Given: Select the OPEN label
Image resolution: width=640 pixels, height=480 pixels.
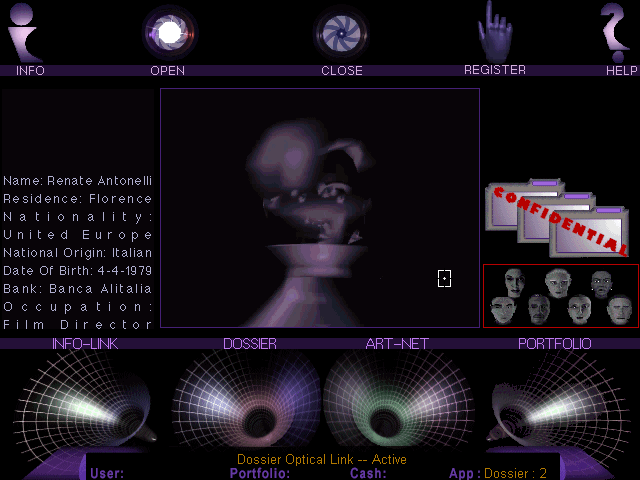Looking at the screenshot, I should click(167, 71).
